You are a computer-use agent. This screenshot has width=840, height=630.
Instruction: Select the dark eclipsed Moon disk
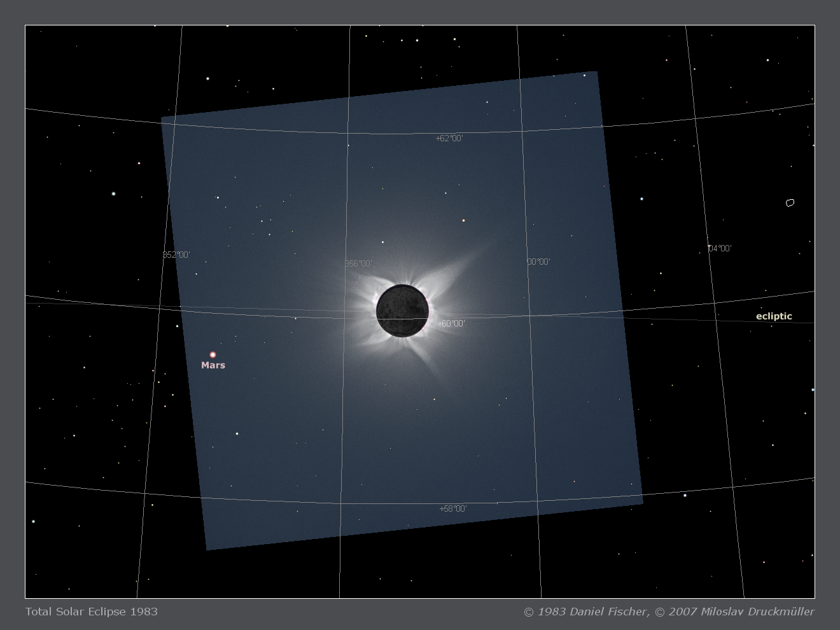click(x=402, y=311)
